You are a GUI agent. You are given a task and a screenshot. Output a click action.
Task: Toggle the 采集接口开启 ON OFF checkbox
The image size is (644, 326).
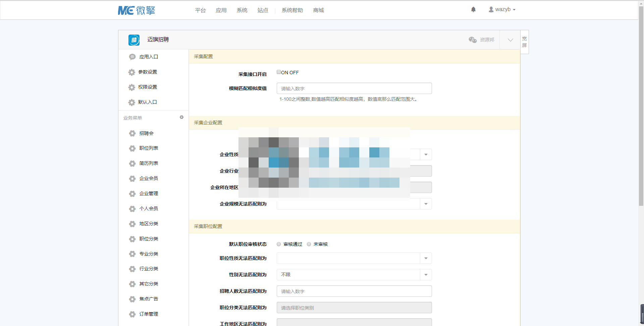(x=279, y=72)
